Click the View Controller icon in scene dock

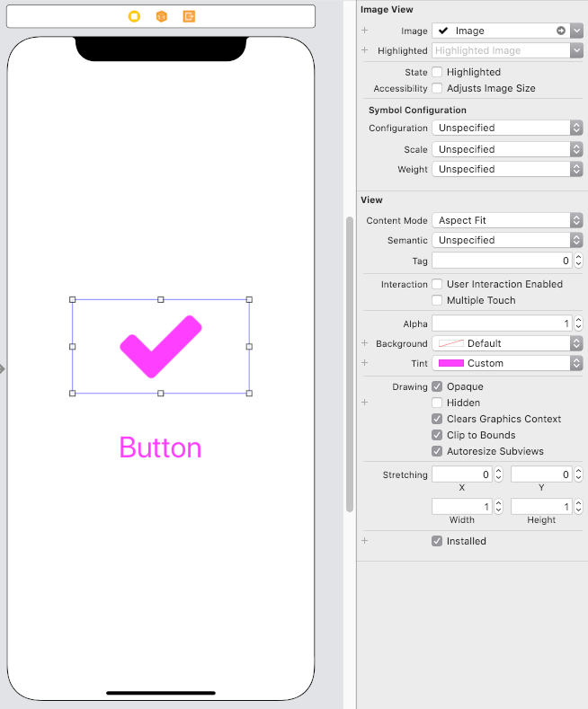134,17
